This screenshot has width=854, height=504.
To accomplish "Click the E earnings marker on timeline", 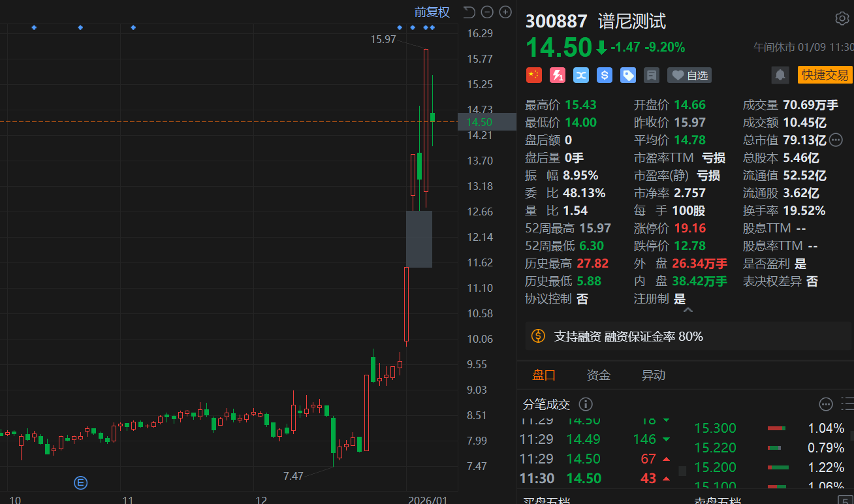I will coord(81,483).
